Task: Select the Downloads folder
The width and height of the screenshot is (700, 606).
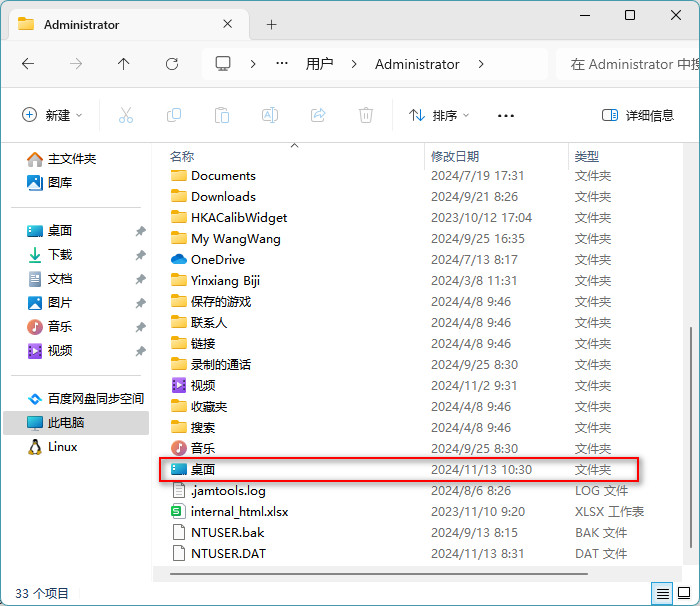Action: [223, 196]
